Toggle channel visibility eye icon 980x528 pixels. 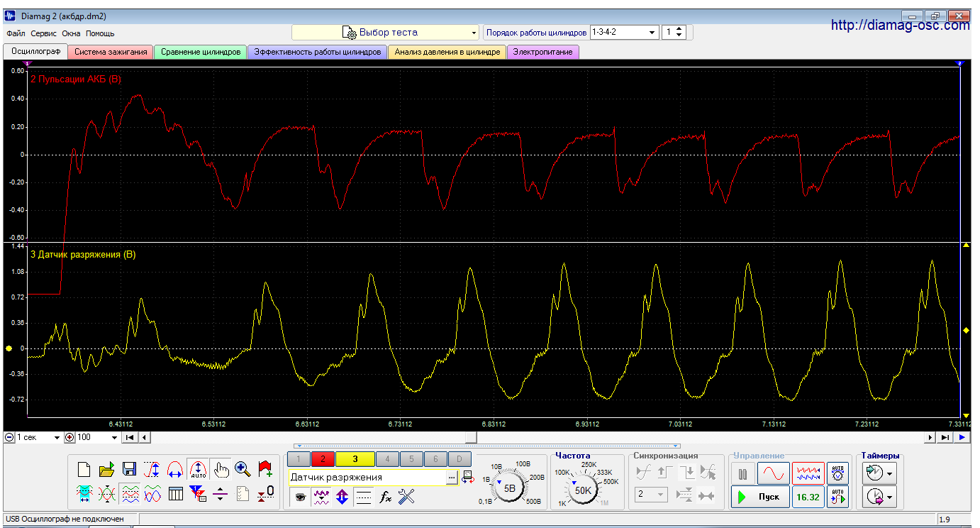(300, 497)
